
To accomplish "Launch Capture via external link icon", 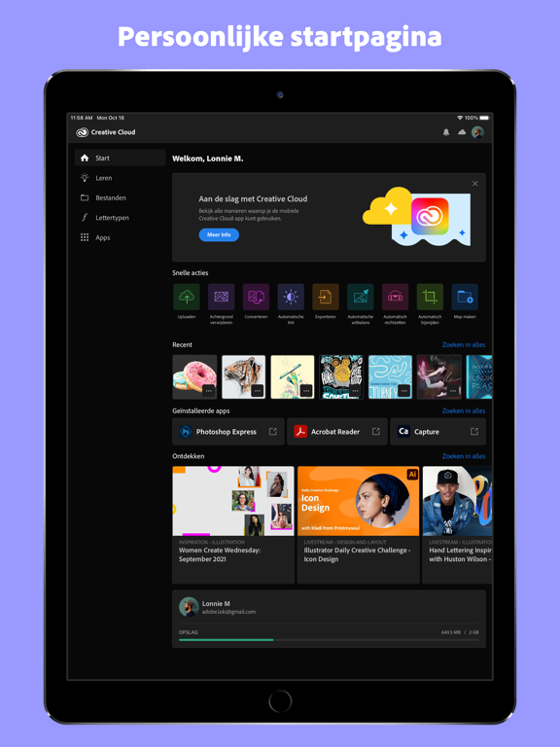I will pyautogui.click(x=474, y=431).
